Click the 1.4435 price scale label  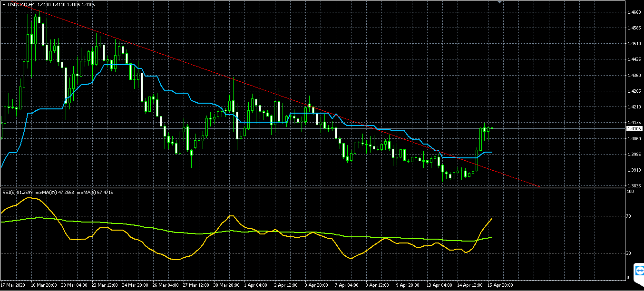[x=634, y=59]
